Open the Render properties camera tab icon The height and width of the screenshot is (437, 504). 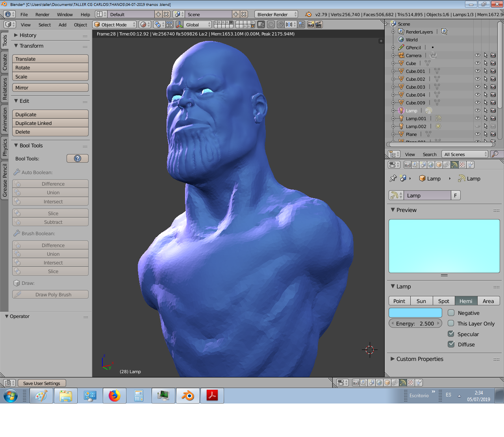click(x=408, y=165)
